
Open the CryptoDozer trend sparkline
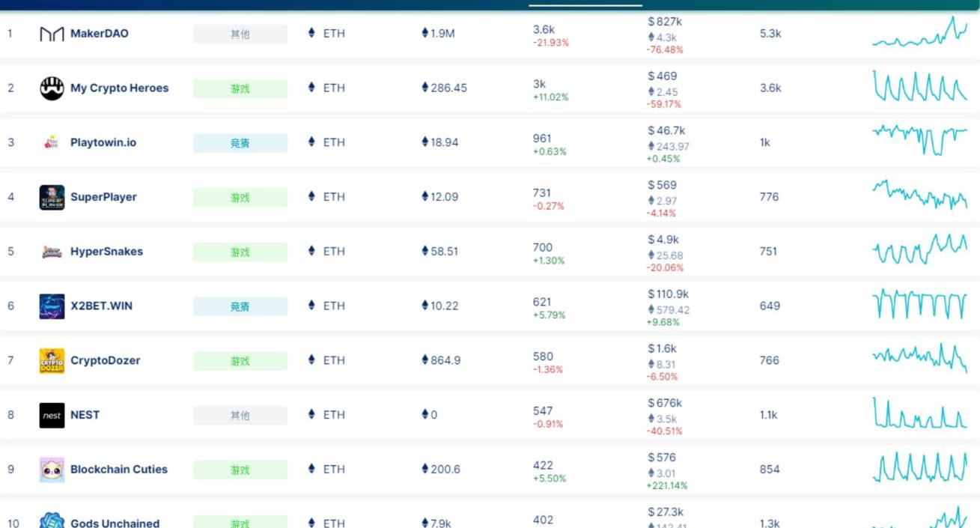coord(920,358)
